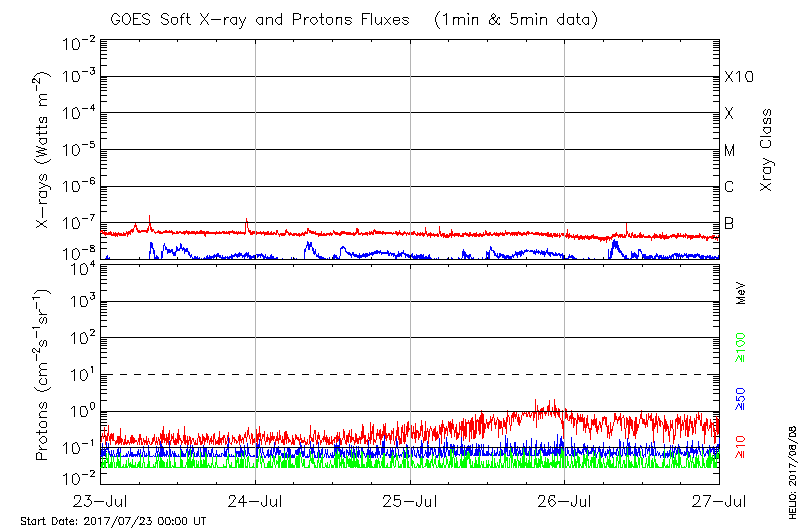The height and width of the screenshot is (530, 800).
Task: Click the C flare class label
Action: (729, 187)
